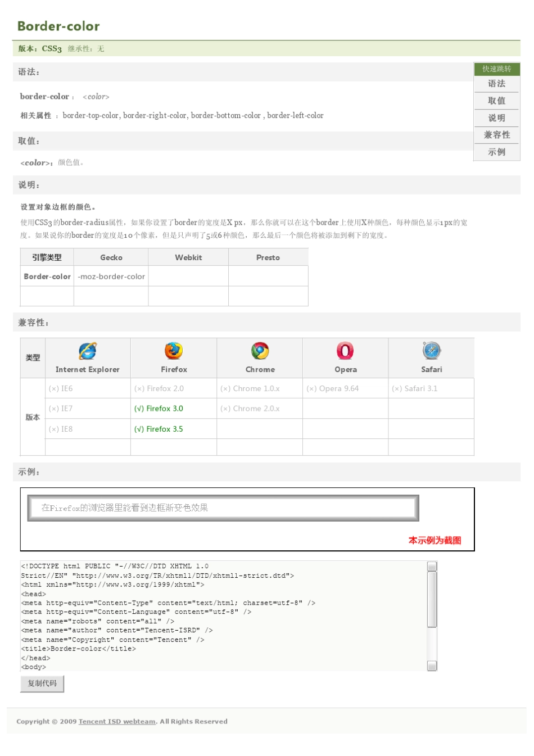Click the Presto column header

coord(268,257)
